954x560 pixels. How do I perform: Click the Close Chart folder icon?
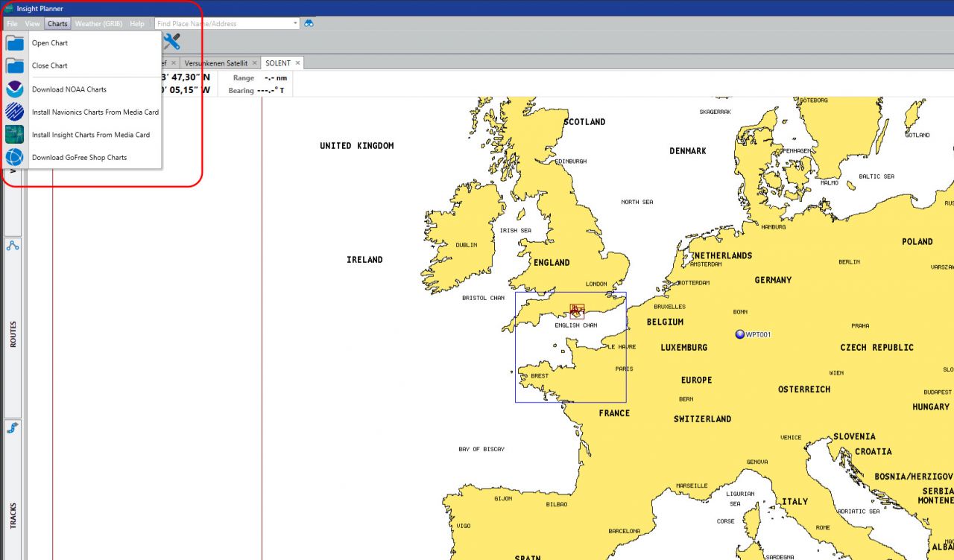15,66
